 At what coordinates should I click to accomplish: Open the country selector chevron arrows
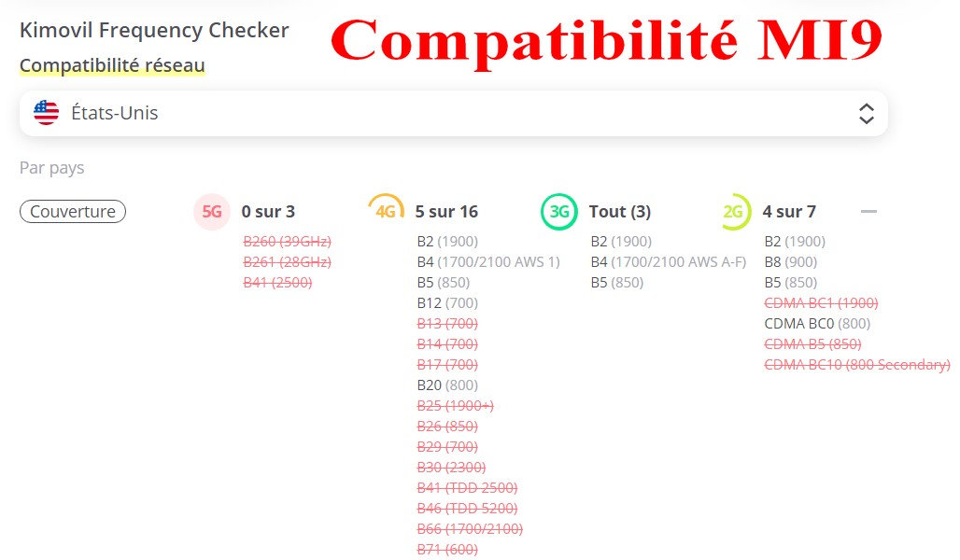[866, 113]
